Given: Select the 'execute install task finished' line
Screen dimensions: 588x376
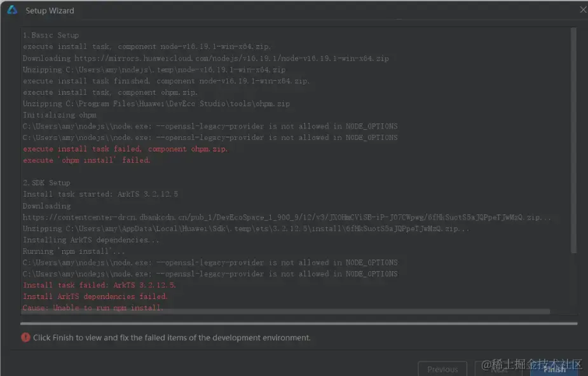Looking at the screenshot, I should pyautogui.click(x=166, y=81).
